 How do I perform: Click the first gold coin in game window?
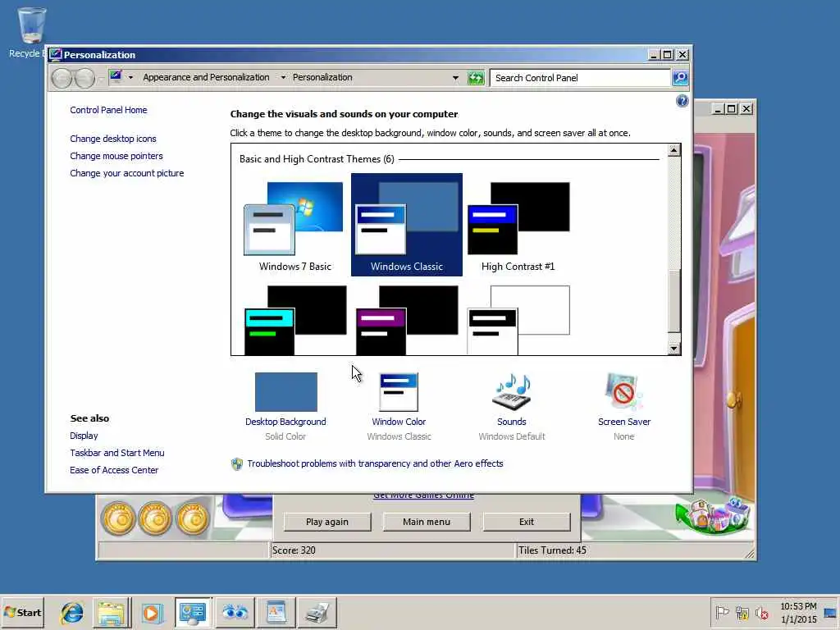coord(119,518)
